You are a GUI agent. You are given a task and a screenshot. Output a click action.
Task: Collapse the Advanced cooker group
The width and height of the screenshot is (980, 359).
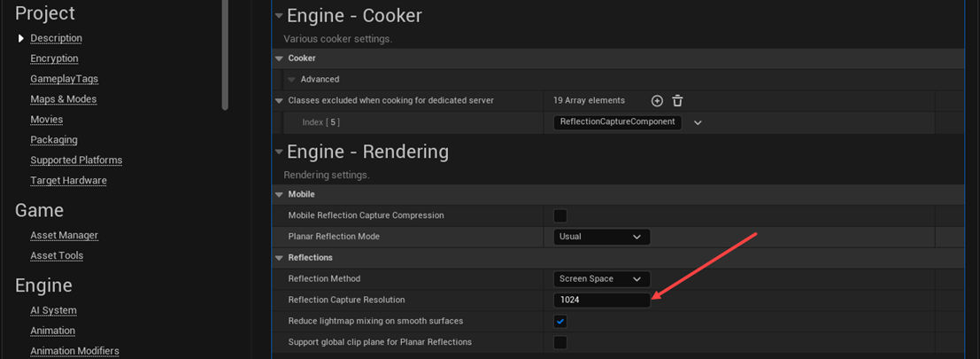click(291, 80)
